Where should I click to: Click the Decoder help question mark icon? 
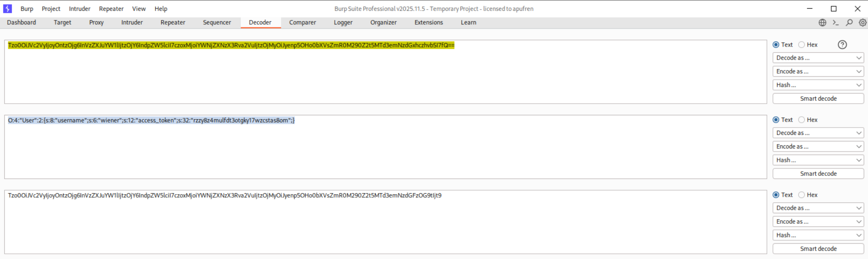pyautogui.click(x=842, y=45)
